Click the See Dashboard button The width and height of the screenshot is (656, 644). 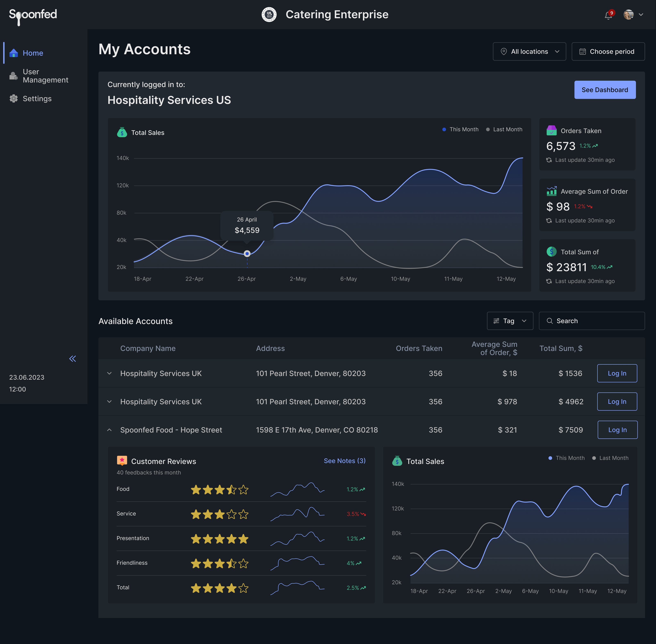coord(605,90)
